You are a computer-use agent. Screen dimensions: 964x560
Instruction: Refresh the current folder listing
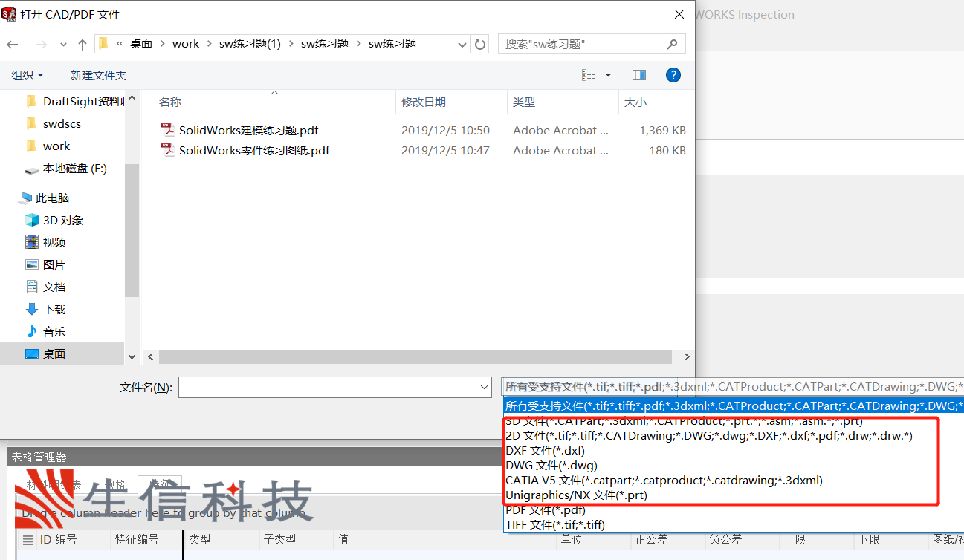[x=481, y=44]
